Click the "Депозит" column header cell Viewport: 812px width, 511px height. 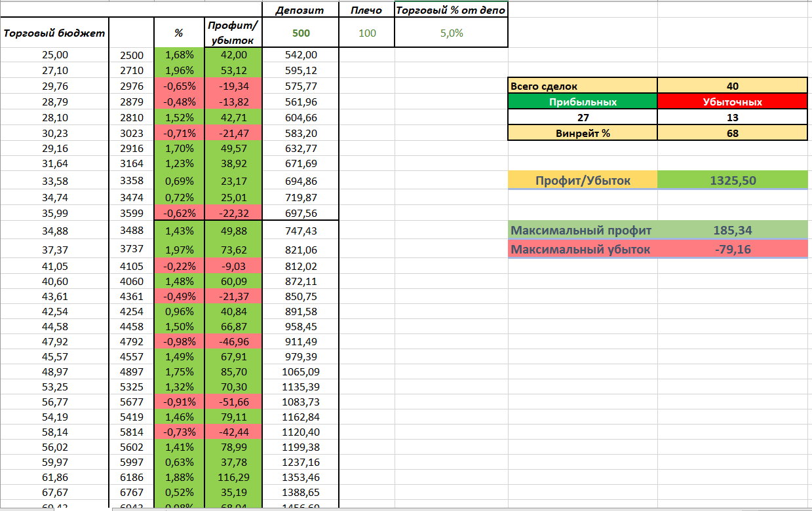click(x=300, y=10)
